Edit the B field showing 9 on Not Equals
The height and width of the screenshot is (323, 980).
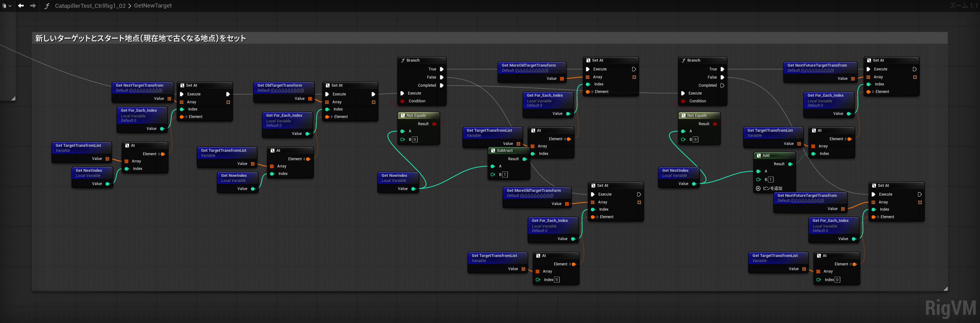tap(696, 140)
